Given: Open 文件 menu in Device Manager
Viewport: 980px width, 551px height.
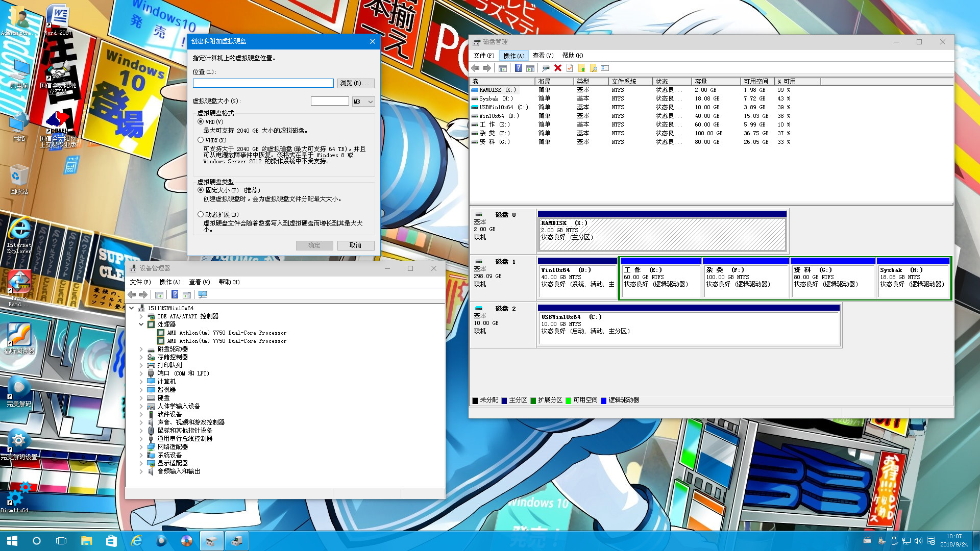Looking at the screenshot, I should (140, 282).
